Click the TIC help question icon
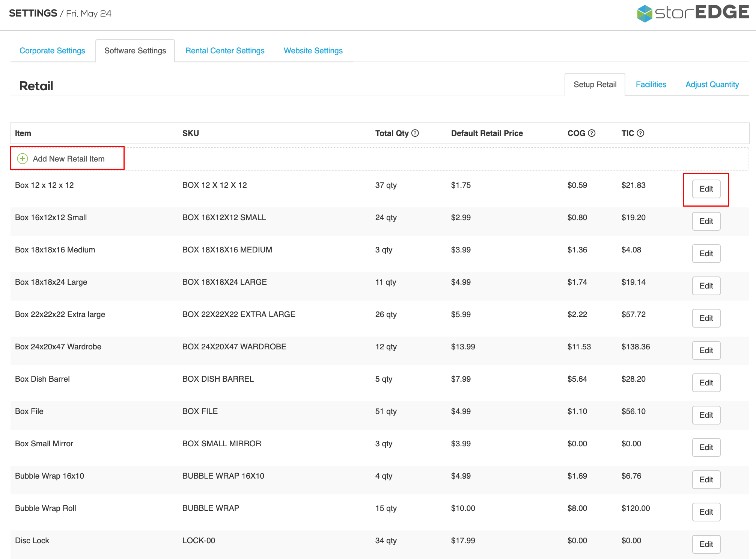Image resolution: width=756 pixels, height=559 pixels. 641,133
